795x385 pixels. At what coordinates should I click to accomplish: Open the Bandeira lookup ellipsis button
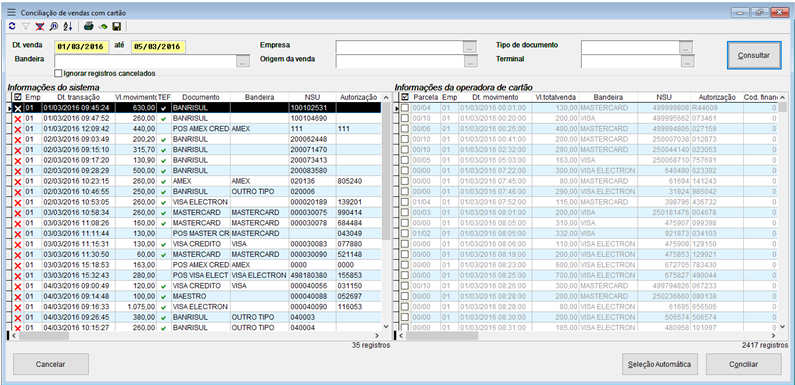tap(242, 61)
